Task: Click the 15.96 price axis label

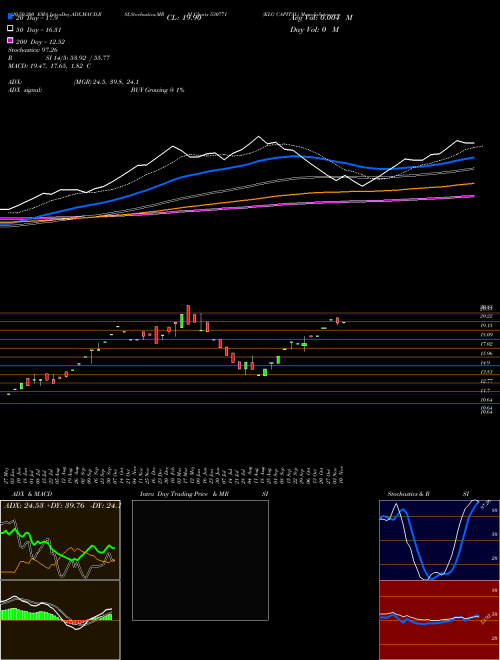Action: coord(487,354)
